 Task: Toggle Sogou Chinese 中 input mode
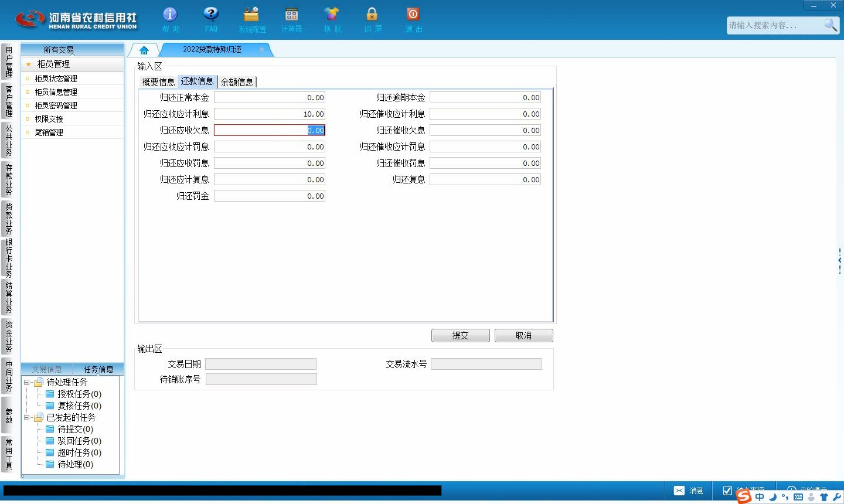click(x=760, y=497)
